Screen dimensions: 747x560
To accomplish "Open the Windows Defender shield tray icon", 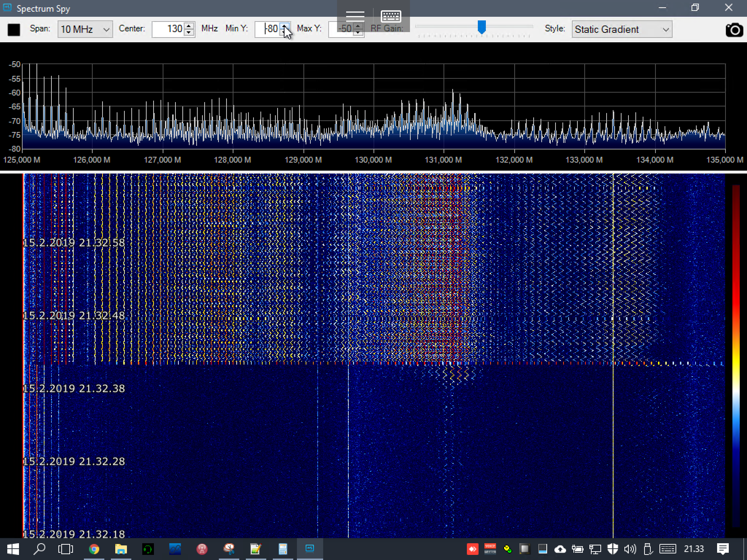I will [x=613, y=549].
